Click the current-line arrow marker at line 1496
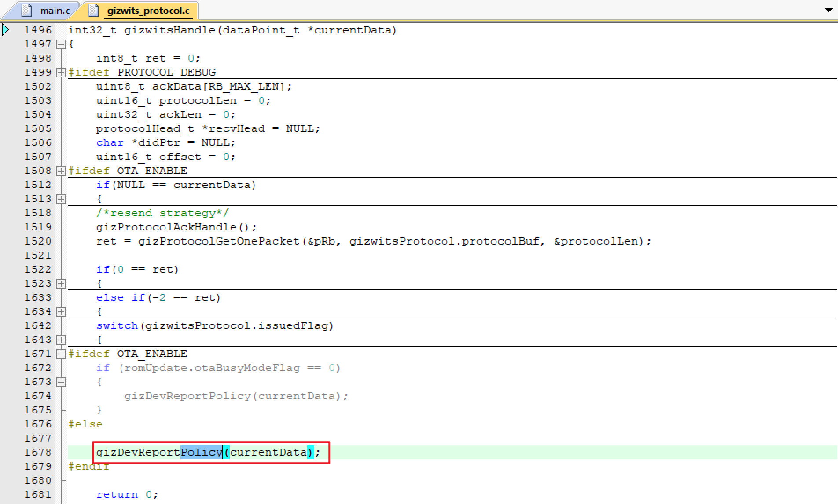The height and width of the screenshot is (504, 838). pos(5,30)
